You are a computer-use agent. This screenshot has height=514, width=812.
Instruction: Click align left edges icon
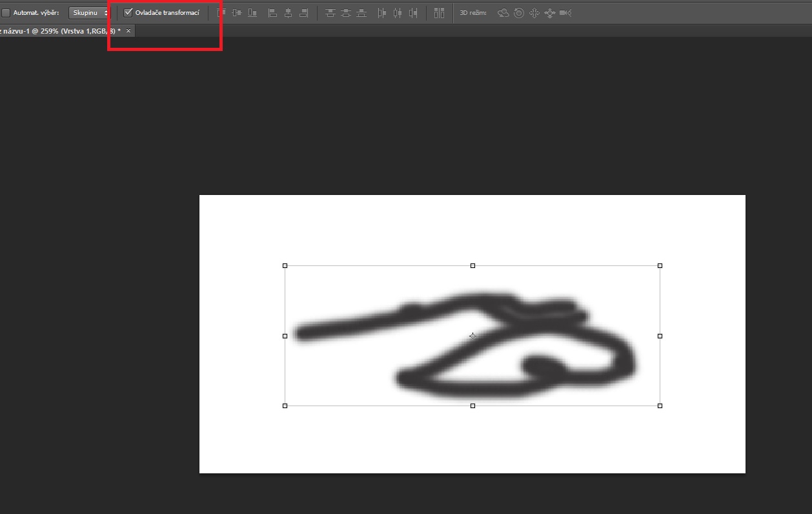272,13
